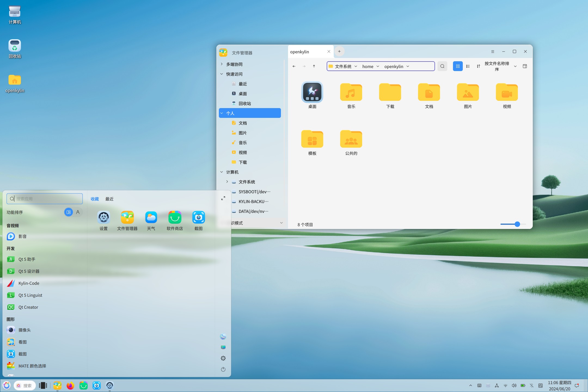
Task: Expand 多端协同 in sidebar
Action: pyautogui.click(x=222, y=64)
